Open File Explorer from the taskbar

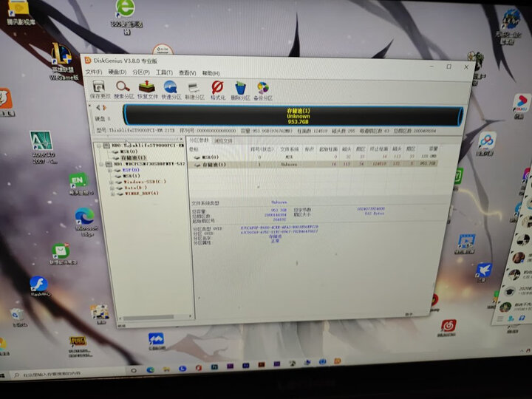point(166,369)
